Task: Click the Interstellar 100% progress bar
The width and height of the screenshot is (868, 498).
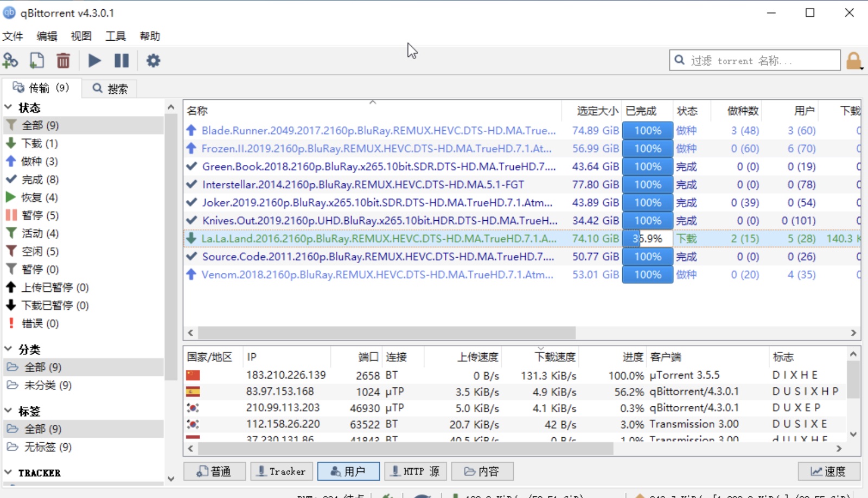Action: coord(647,184)
